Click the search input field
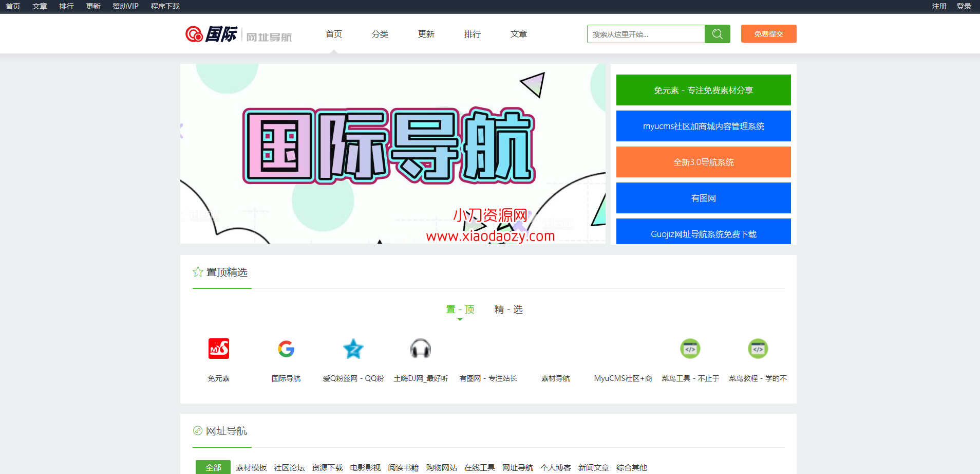The image size is (980, 474). click(x=646, y=34)
